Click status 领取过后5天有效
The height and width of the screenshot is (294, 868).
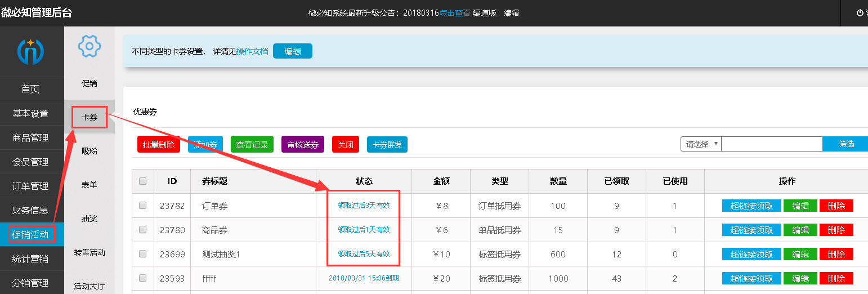364,254
